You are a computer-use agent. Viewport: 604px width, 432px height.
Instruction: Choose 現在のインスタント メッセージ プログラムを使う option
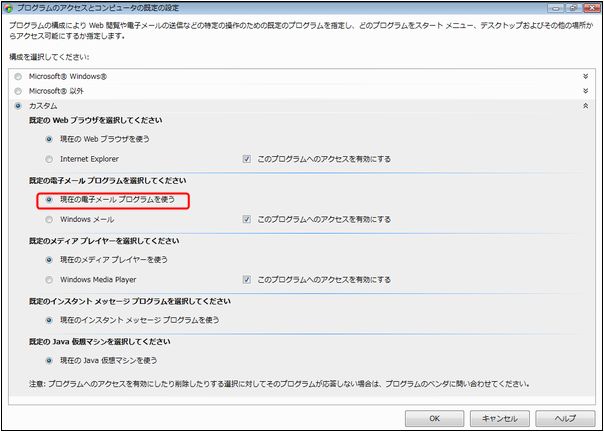pyautogui.click(x=49, y=320)
